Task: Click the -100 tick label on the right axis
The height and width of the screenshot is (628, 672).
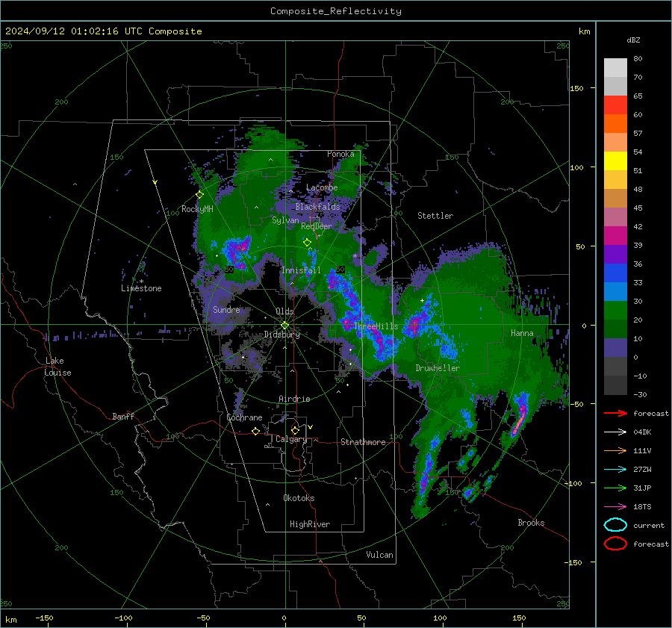Action: click(x=574, y=483)
